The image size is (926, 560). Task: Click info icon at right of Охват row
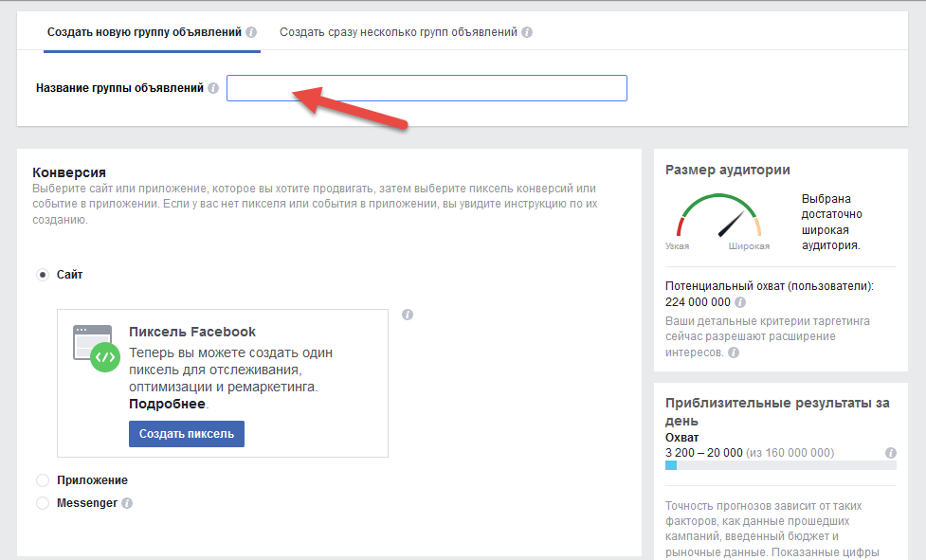pyautogui.click(x=891, y=453)
